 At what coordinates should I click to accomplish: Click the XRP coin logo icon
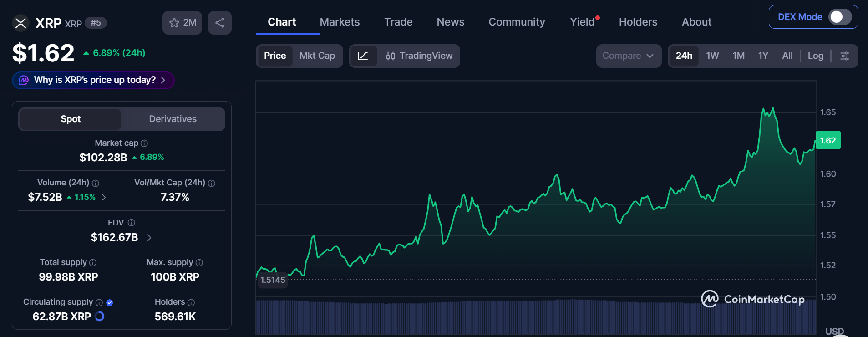pos(20,23)
